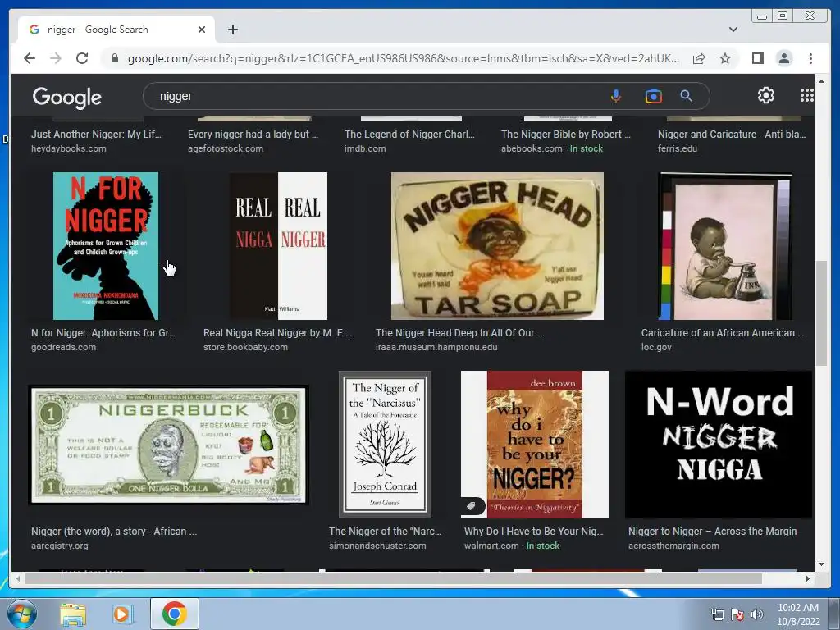Click the vertical scrollbar up arrow
Screen dimensions: 840x630
(821, 81)
